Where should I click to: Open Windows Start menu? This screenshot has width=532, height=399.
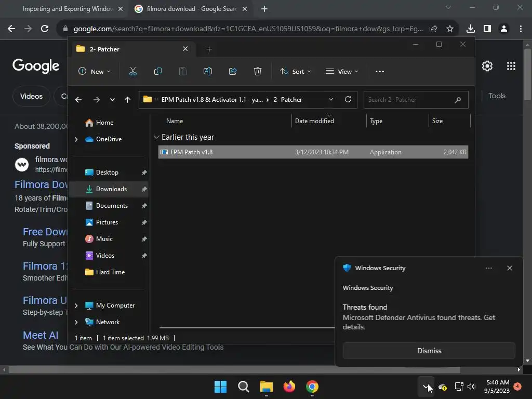(x=220, y=387)
